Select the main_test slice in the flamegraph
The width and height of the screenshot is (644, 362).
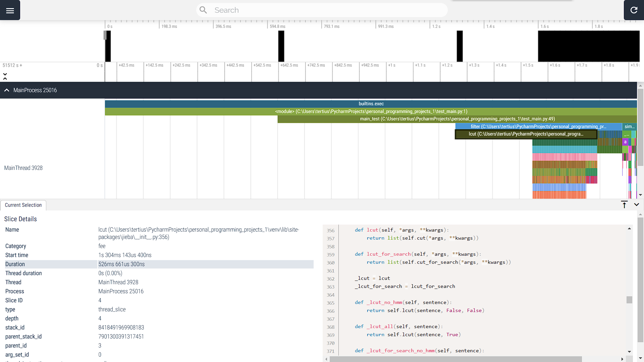pyautogui.click(x=457, y=119)
